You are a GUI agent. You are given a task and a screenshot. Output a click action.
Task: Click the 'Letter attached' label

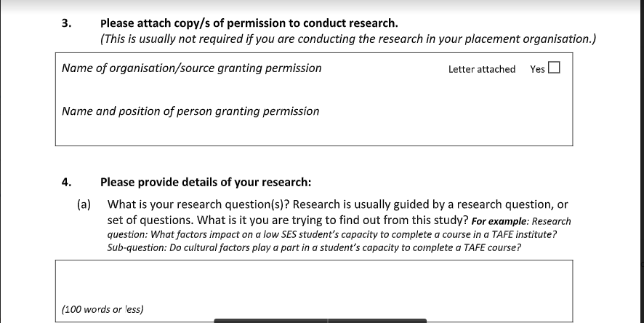[482, 69]
